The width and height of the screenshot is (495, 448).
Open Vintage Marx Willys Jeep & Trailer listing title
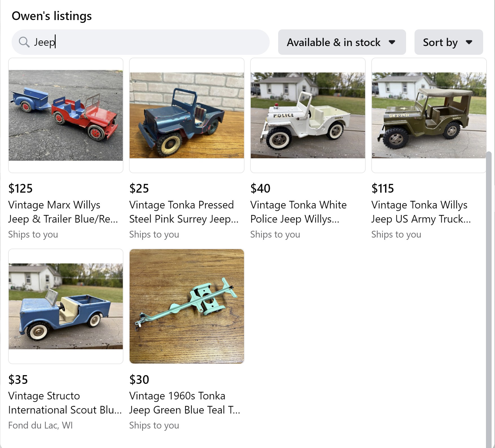click(63, 212)
